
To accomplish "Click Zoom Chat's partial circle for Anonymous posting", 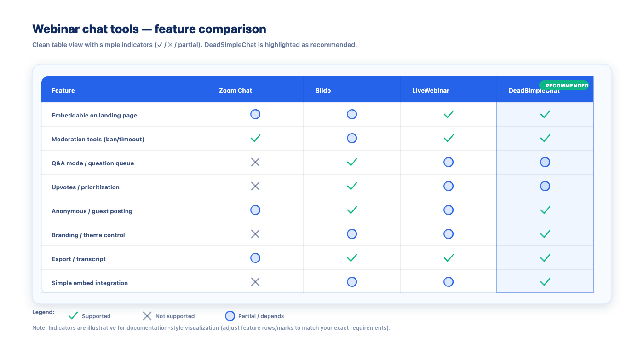I will pos(255,210).
